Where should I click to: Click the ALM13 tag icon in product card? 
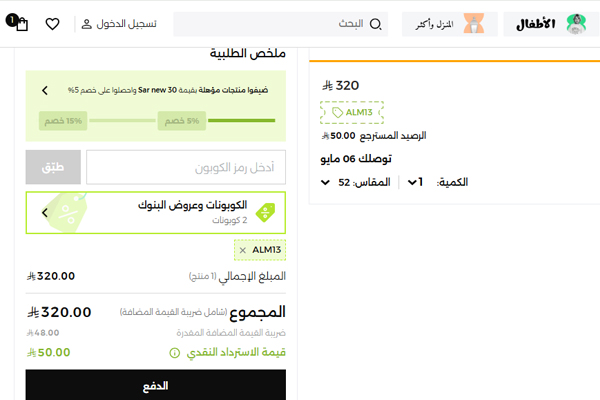[337, 113]
